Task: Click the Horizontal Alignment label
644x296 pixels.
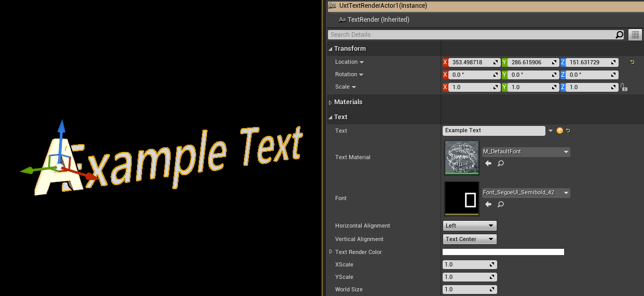Action: coord(363,225)
